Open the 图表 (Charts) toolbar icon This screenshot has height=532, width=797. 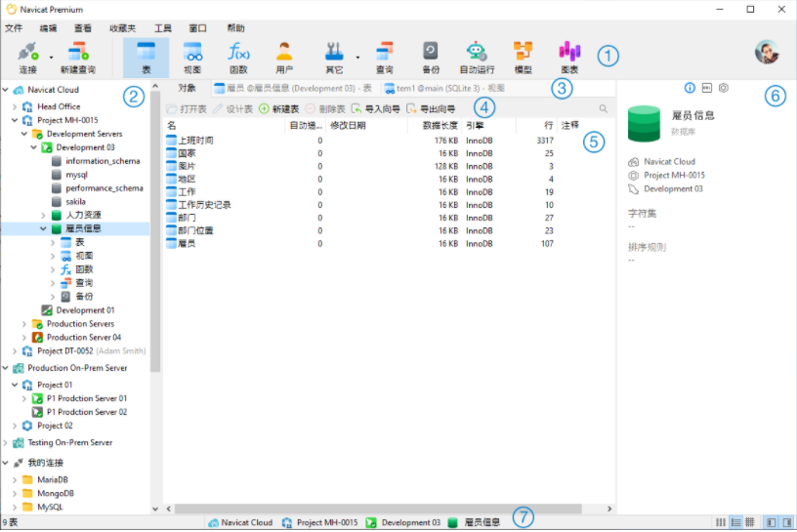(x=569, y=58)
